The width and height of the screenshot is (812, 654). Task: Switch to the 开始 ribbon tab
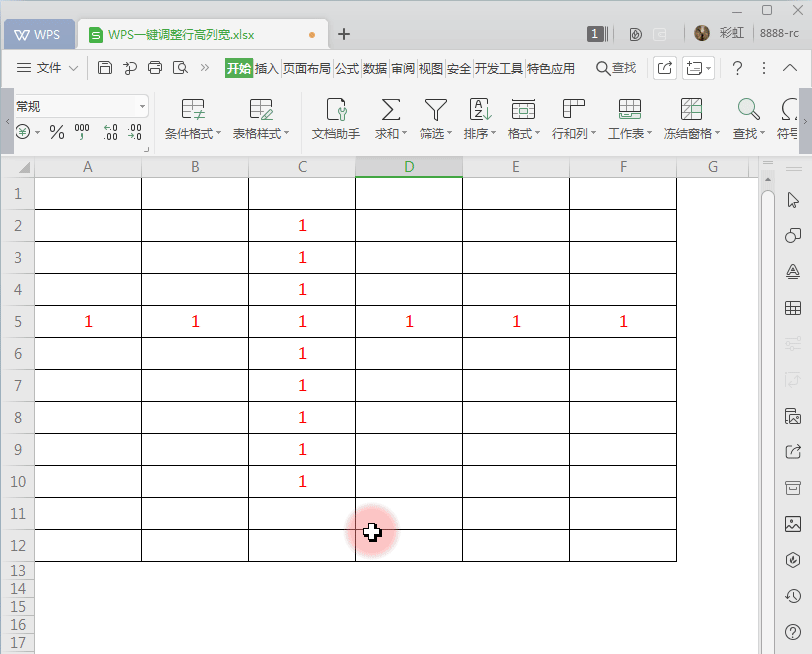[239, 68]
